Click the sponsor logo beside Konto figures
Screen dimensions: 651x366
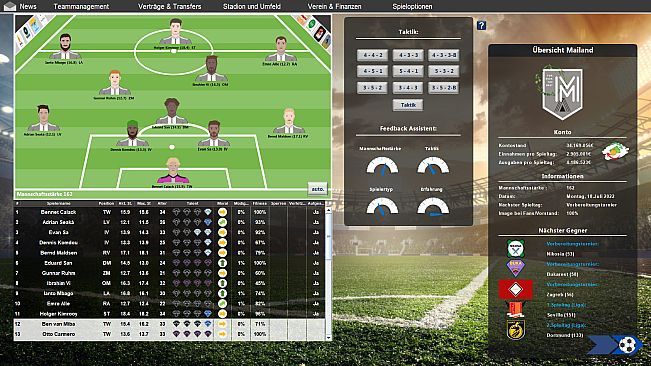(x=615, y=152)
